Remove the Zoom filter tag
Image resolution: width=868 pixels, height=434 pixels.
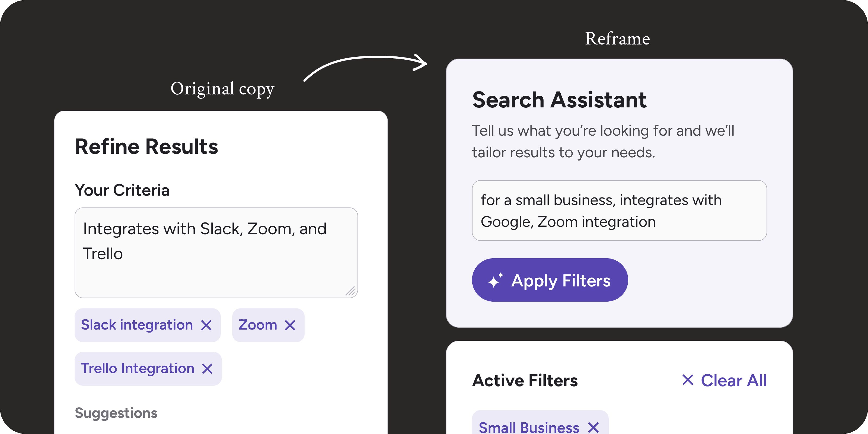point(290,325)
